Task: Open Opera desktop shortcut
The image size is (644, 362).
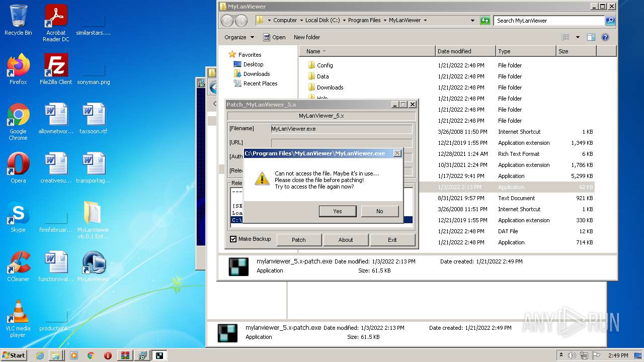Action: pos(18,167)
